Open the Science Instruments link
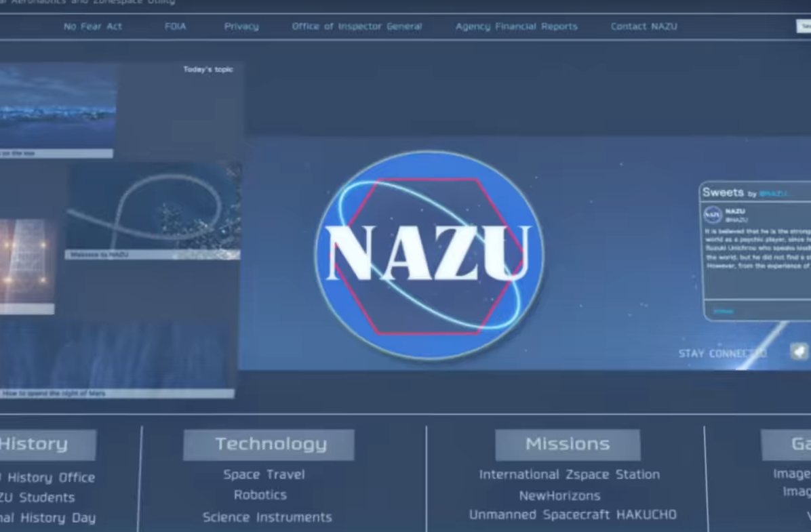 [267, 517]
